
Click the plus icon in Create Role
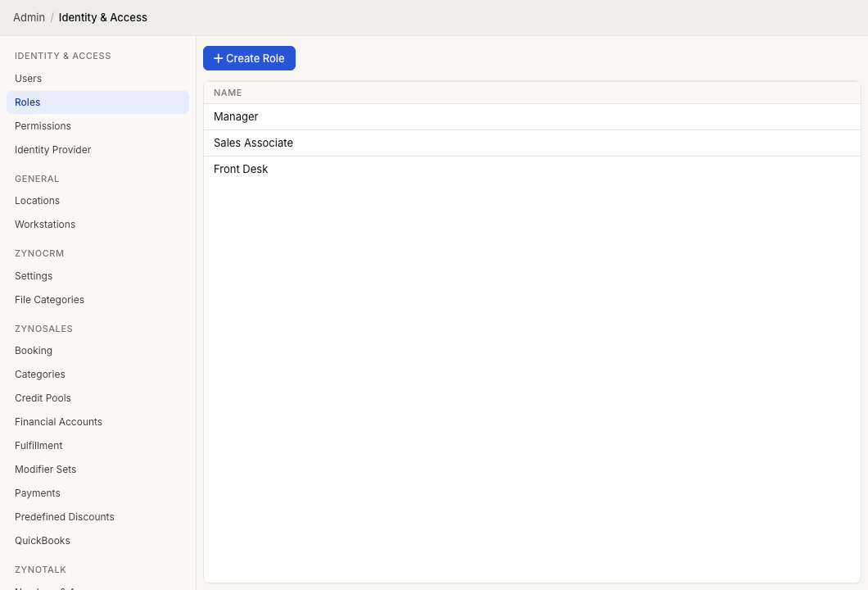[x=218, y=58]
